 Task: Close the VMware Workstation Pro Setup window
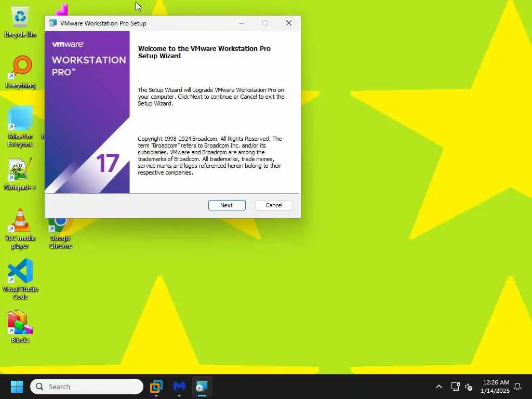289,23
